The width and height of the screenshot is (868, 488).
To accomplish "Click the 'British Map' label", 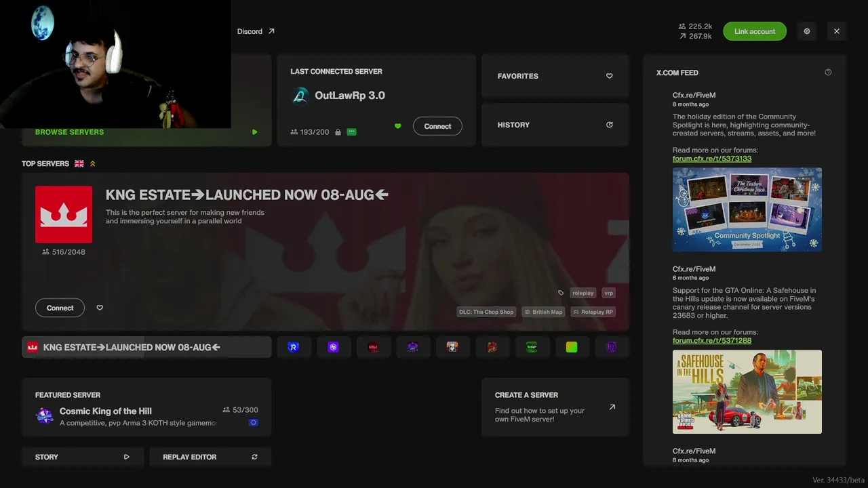I will [543, 312].
